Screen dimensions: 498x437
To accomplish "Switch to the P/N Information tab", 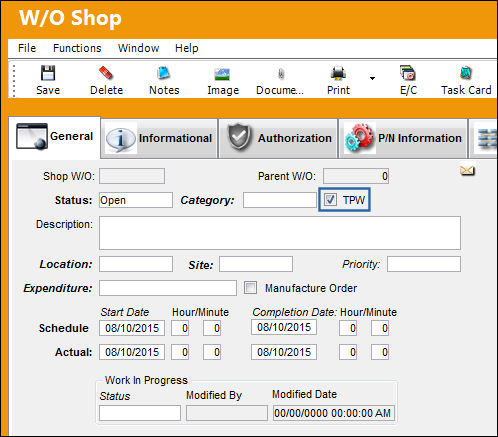I will (403, 138).
